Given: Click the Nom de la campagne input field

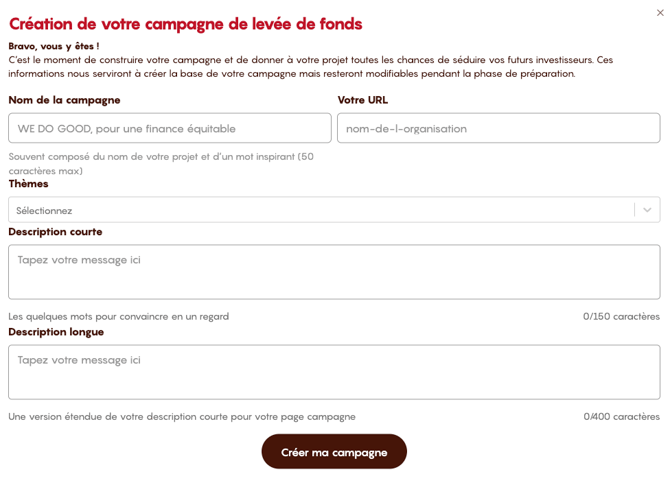Looking at the screenshot, I should tap(170, 128).
